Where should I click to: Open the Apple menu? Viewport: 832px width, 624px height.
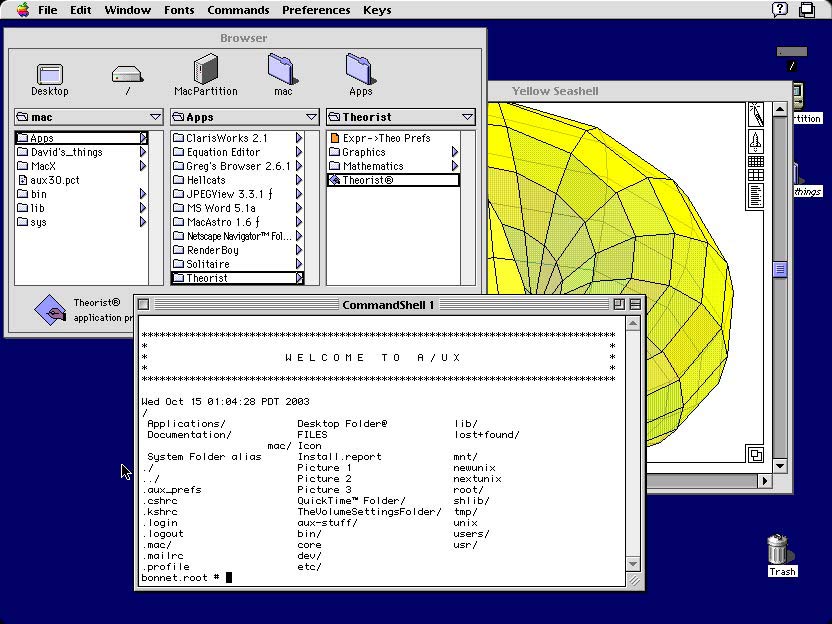point(23,10)
